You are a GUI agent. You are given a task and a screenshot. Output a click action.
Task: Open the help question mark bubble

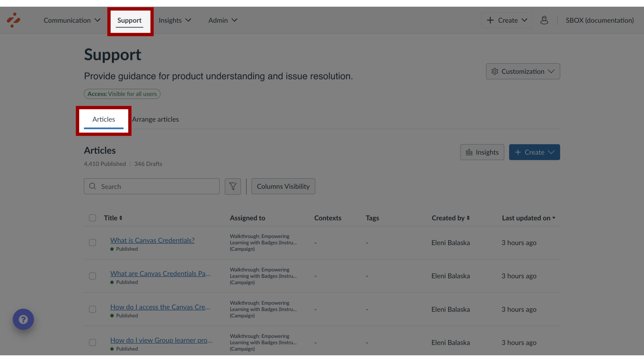click(23, 319)
